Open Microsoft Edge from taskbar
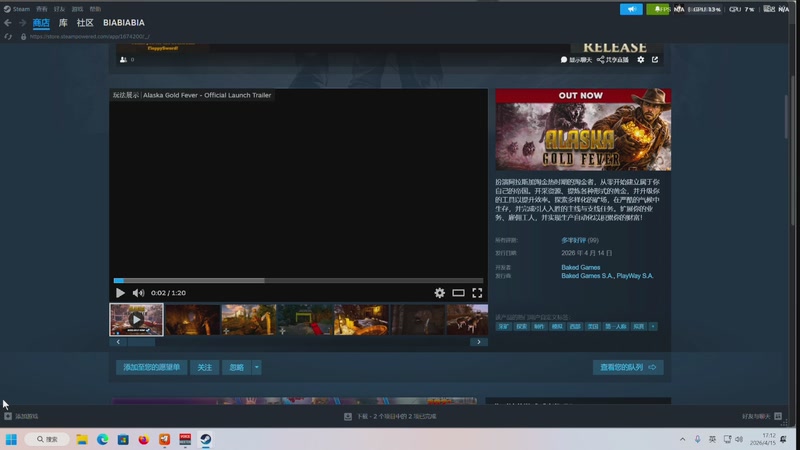800x450 pixels. pyautogui.click(x=103, y=439)
